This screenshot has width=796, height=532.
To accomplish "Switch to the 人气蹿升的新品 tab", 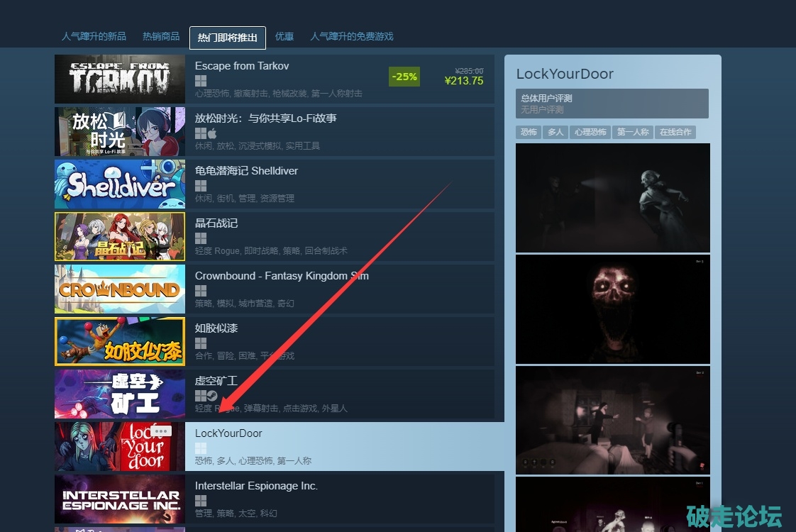I will pyautogui.click(x=94, y=37).
